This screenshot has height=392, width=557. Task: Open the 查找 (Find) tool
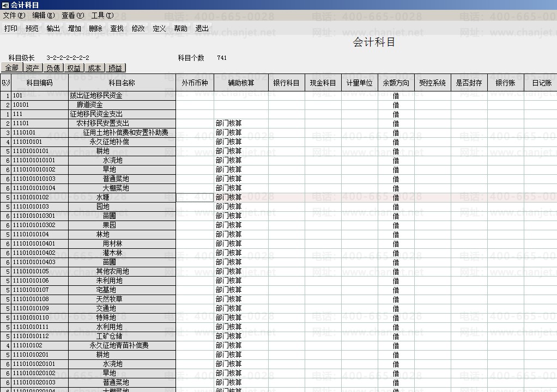point(117,28)
